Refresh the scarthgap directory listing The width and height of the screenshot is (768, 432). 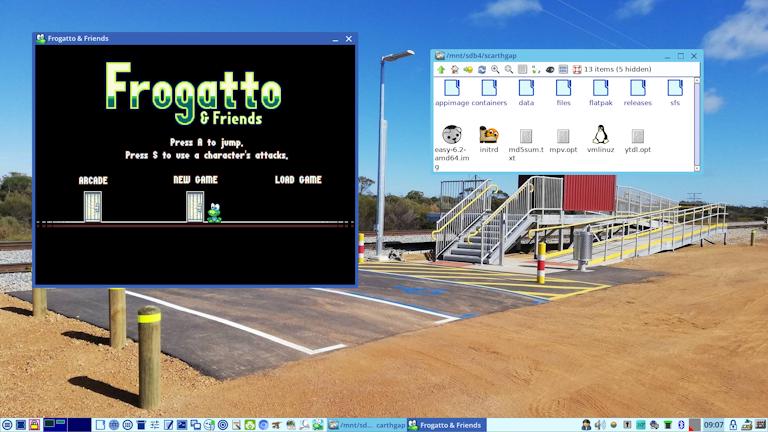click(482, 70)
